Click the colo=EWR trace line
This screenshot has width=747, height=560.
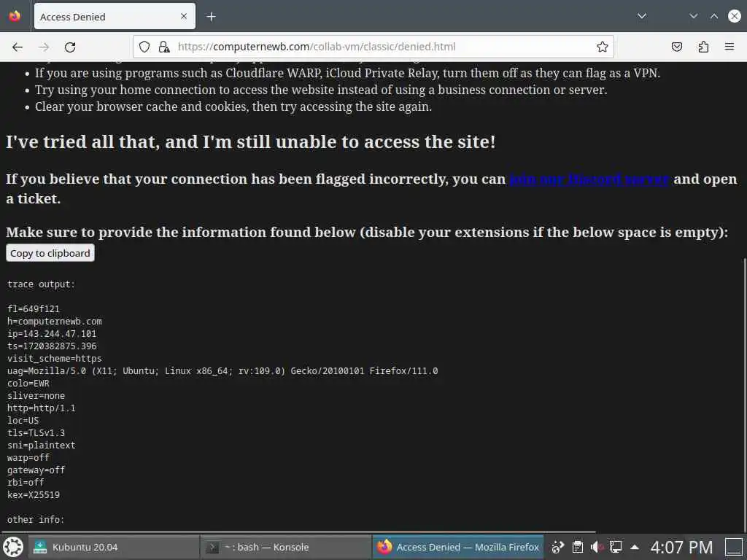point(28,384)
